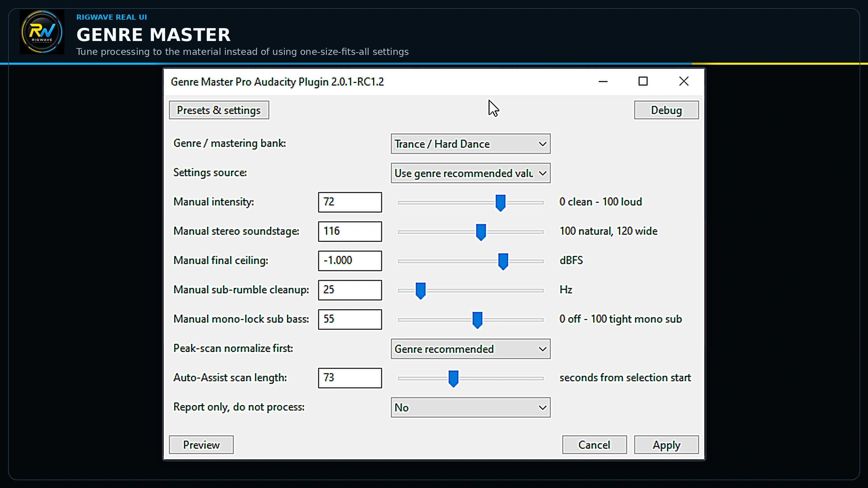Click the Manual mono-lock sub bass value field

(350, 319)
